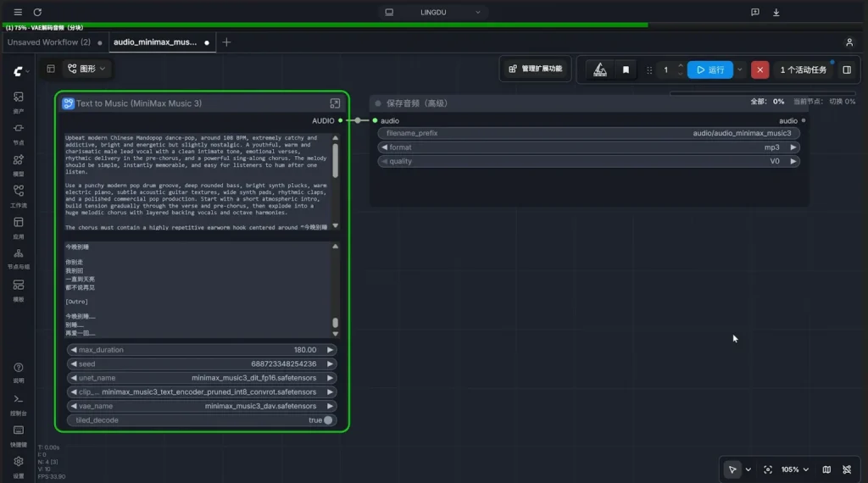The width and height of the screenshot is (868, 483).
Task: Click the expand icon on Text to Music node
Action: [335, 103]
